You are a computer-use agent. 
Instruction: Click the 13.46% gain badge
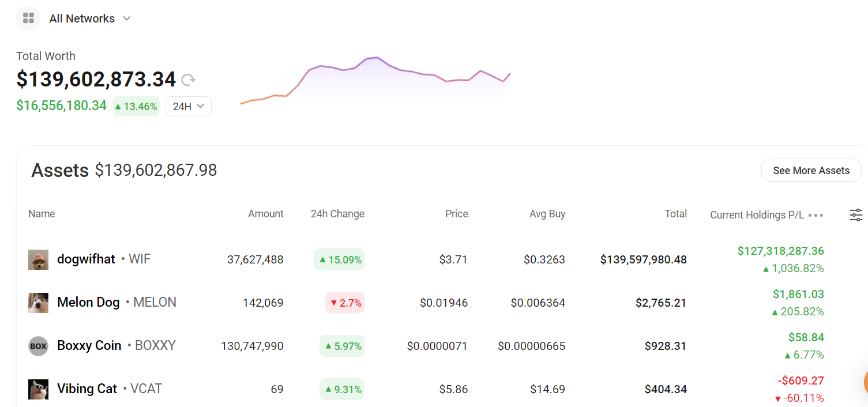(136, 106)
